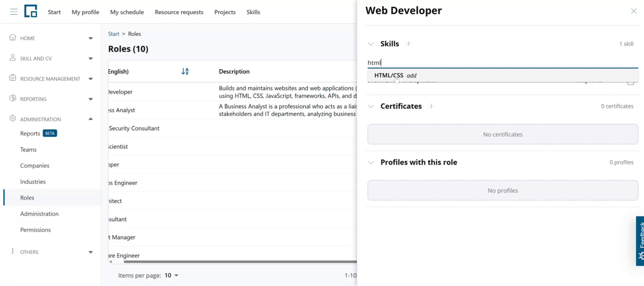644x286 pixels.
Task: Click the No certificates placeholder box
Action: [x=503, y=134]
